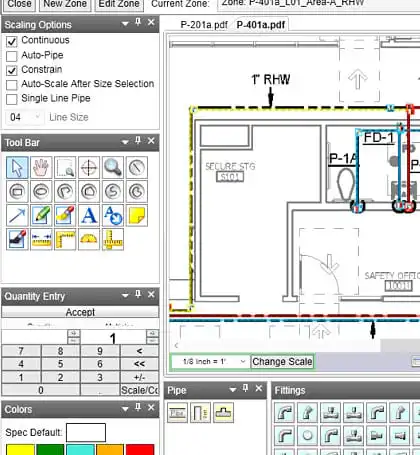Open Quantity Entry panel menu arrow
The height and width of the screenshot is (455, 420).
point(125,296)
